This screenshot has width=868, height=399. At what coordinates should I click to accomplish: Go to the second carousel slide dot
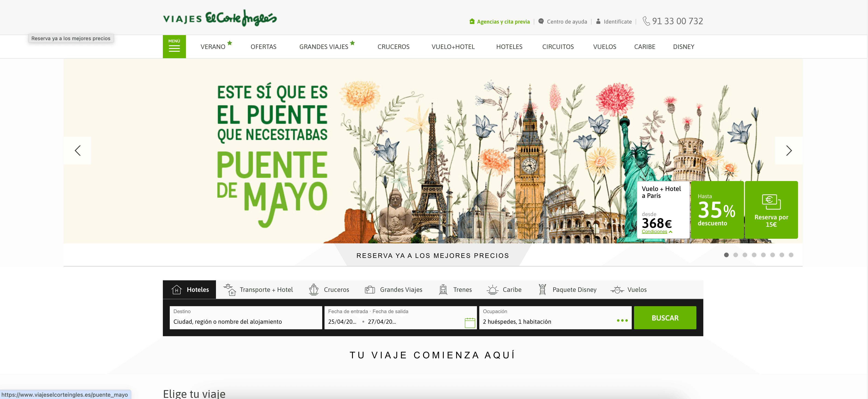(x=736, y=255)
